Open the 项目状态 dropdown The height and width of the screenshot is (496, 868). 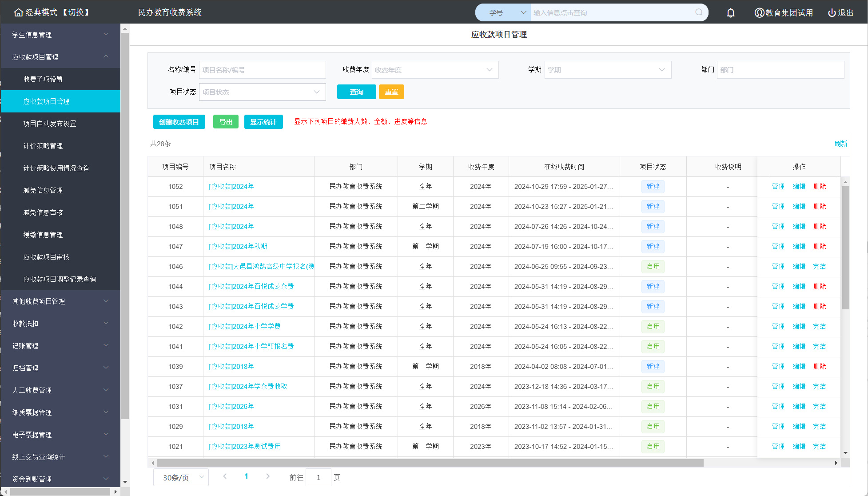[x=262, y=92]
